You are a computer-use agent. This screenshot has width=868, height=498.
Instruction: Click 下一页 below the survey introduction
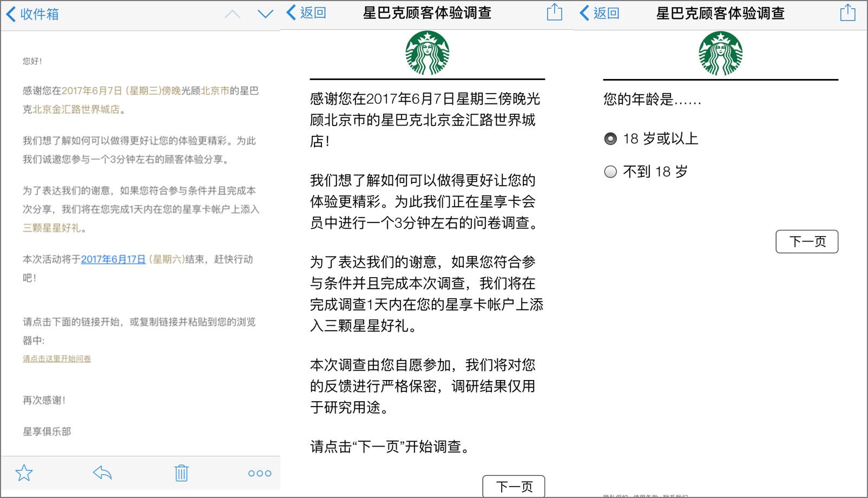click(514, 486)
